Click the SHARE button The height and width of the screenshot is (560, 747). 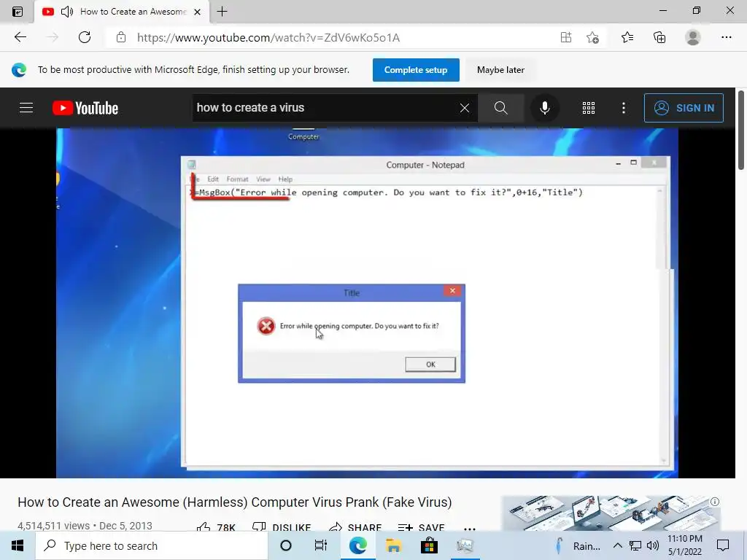355,527
